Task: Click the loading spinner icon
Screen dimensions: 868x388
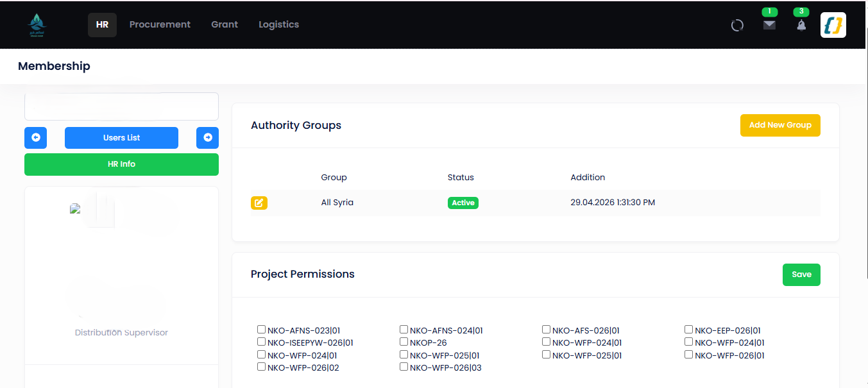Action: point(737,26)
